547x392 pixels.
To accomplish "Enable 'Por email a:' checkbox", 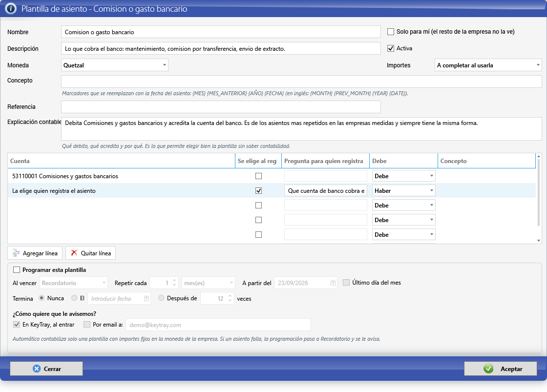I will (x=87, y=325).
